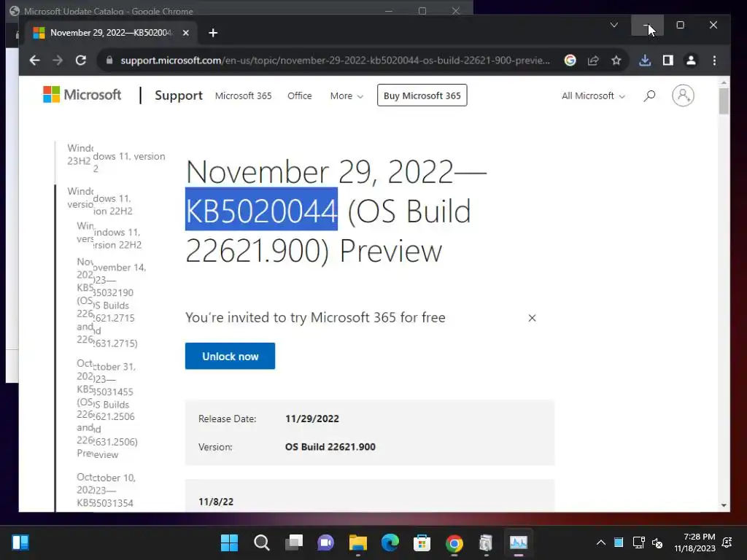
Task: Click the Release Date value 11/29/2022
Action: click(312, 419)
